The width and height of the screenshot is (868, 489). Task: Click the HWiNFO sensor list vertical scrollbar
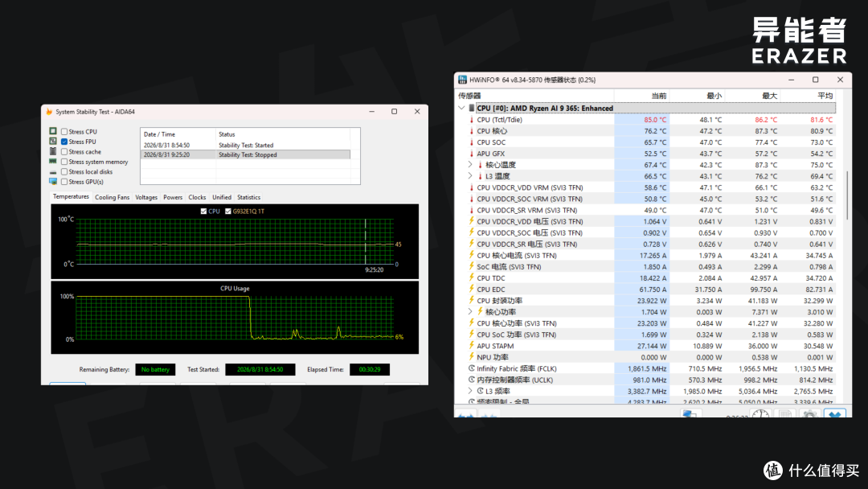(x=848, y=195)
